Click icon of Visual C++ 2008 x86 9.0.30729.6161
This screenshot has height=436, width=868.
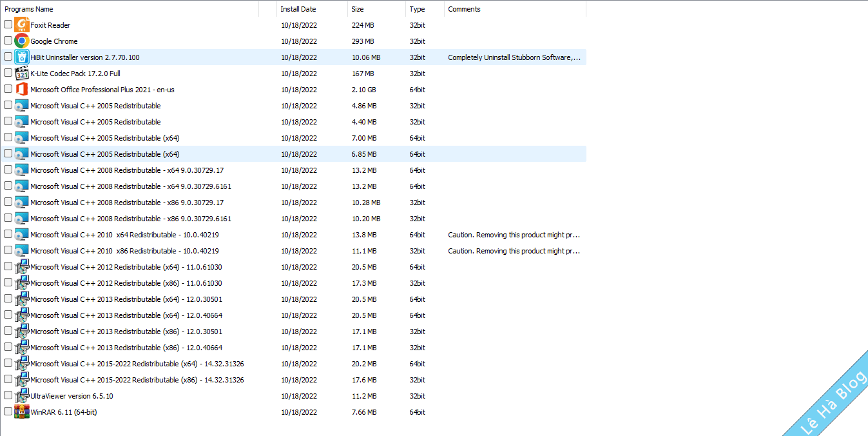21,219
